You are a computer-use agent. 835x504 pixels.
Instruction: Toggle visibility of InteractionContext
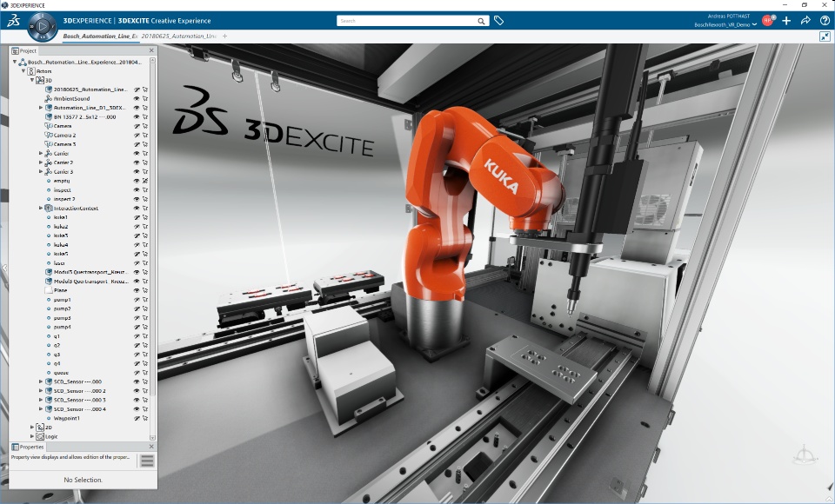click(x=137, y=208)
